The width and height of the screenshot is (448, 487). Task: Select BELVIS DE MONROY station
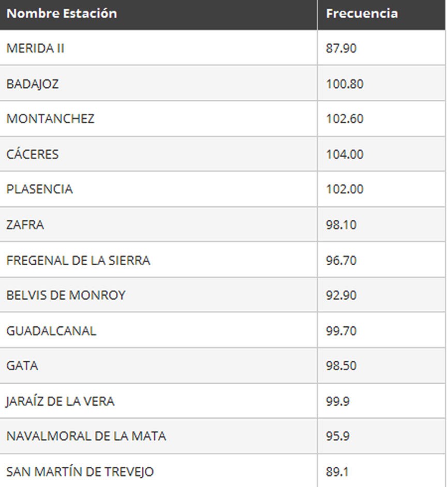(66, 295)
